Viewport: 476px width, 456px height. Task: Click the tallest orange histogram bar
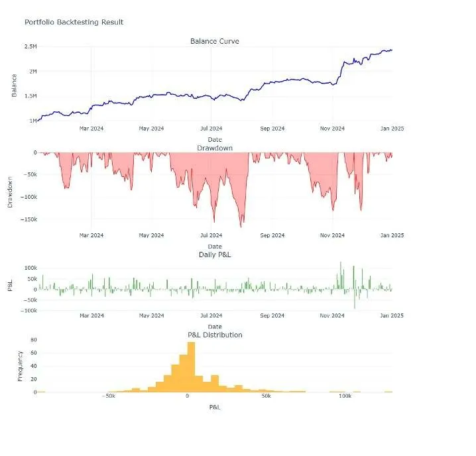[x=191, y=367]
